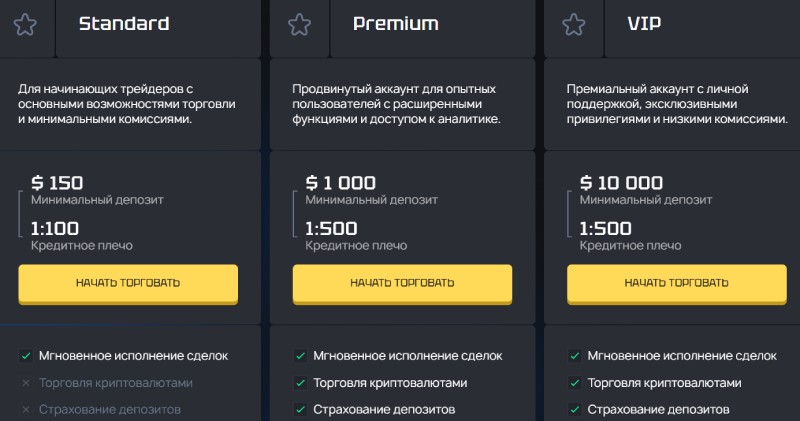Click VIP's crypto trading checkmark
The height and width of the screenshot is (421, 800).
coord(574,382)
